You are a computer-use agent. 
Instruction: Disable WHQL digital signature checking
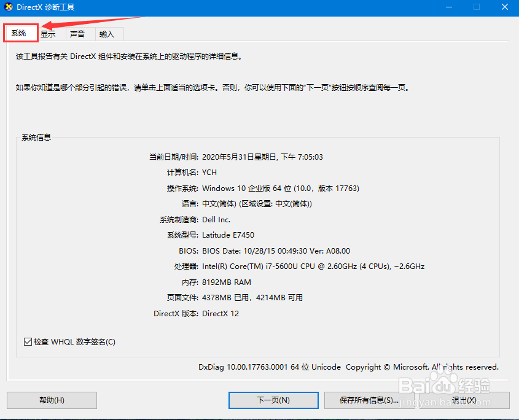tap(28, 341)
